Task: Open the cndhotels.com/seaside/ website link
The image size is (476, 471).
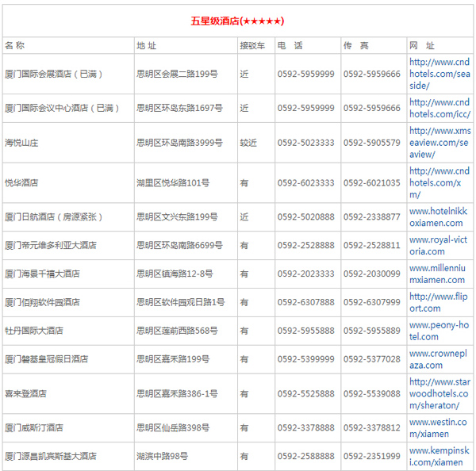Action: tap(440, 74)
